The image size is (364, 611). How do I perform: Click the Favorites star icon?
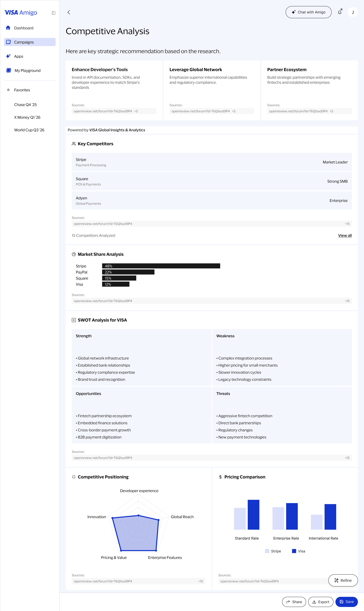click(x=8, y=90)
